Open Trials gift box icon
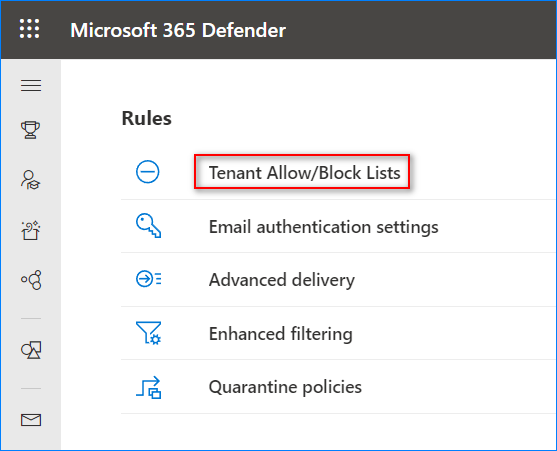The width and height of the screenshot is (557, 451). tap(31, 230)
